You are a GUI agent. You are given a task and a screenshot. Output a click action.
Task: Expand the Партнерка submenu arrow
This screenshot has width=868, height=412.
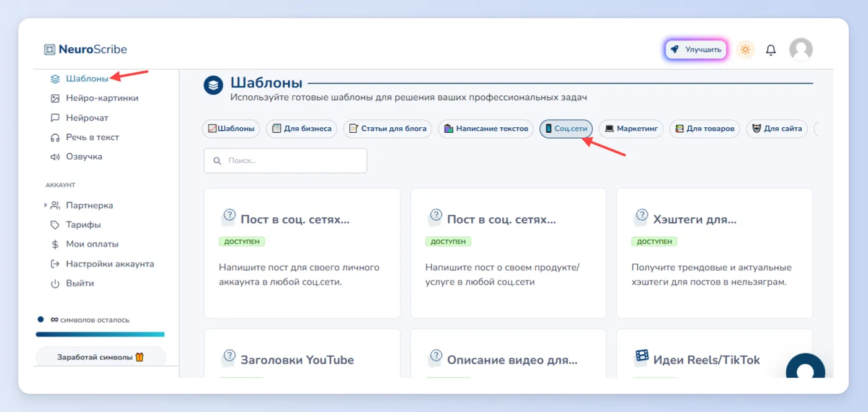pyautogui.click(x=45, y=205)
